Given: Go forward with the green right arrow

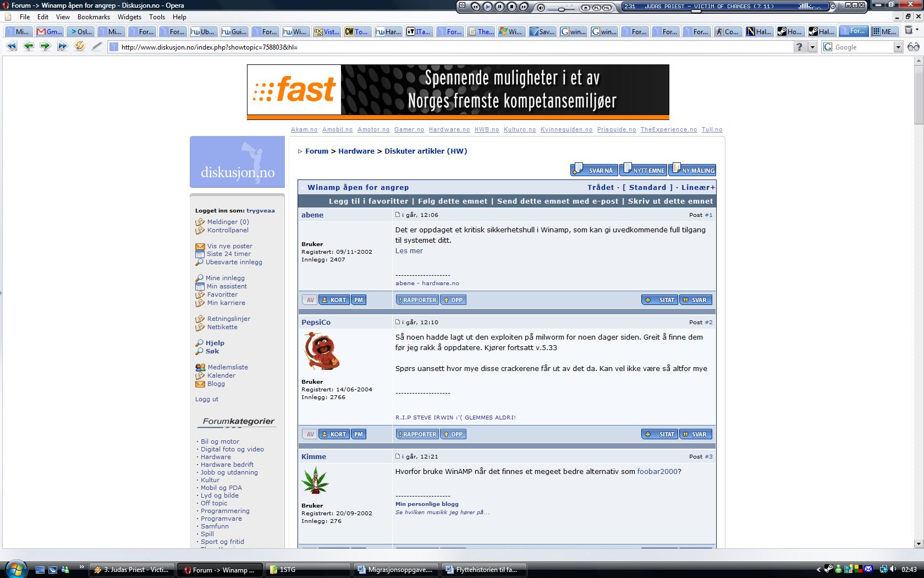Looking at the screenshot, I should (45, 46).
